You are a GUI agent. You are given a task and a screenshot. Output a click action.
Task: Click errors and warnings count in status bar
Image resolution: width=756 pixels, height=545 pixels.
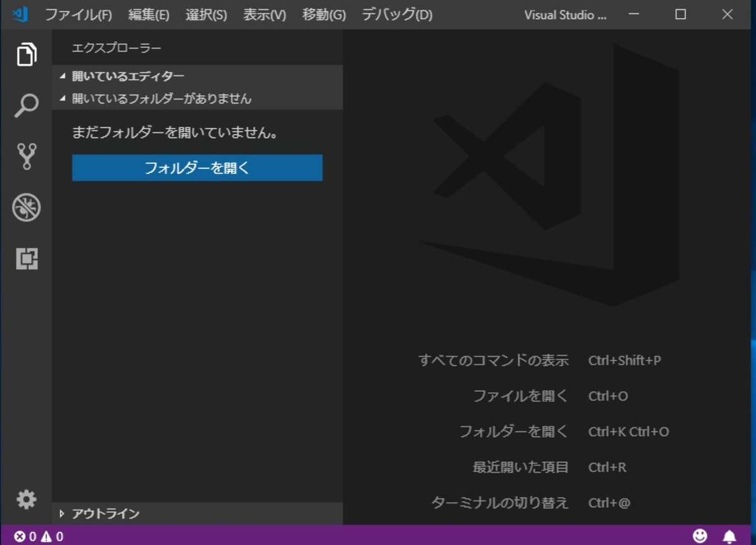(39, 537)
